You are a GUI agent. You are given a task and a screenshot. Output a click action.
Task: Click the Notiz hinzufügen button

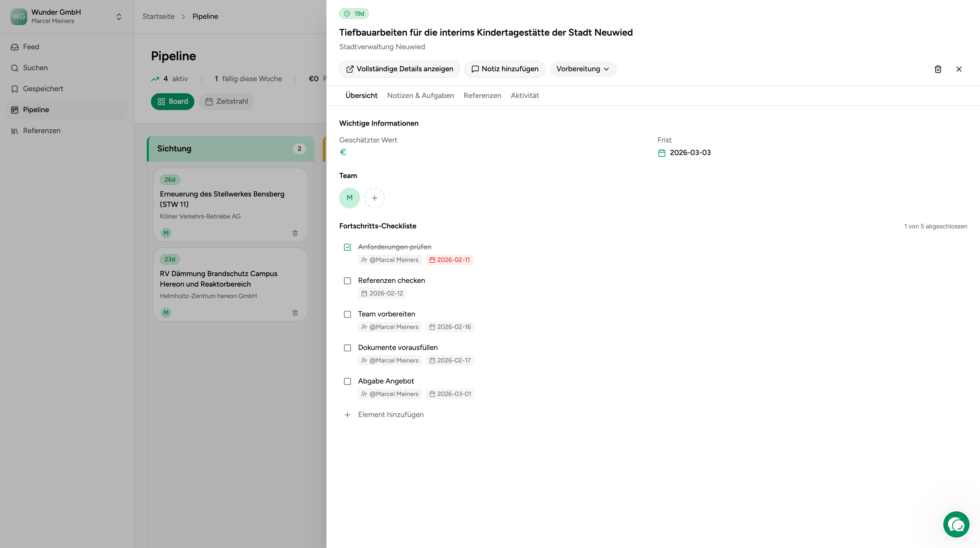click(504, 69)
